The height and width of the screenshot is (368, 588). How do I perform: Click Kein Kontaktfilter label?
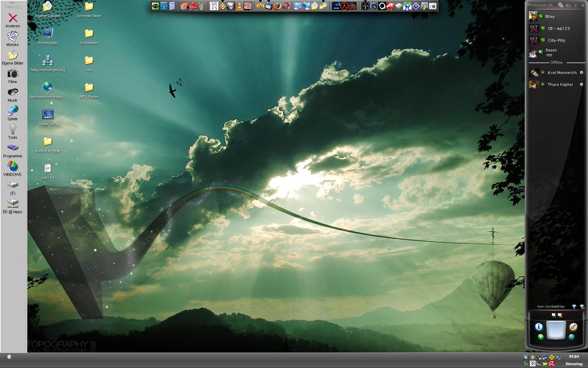(551, 307)
